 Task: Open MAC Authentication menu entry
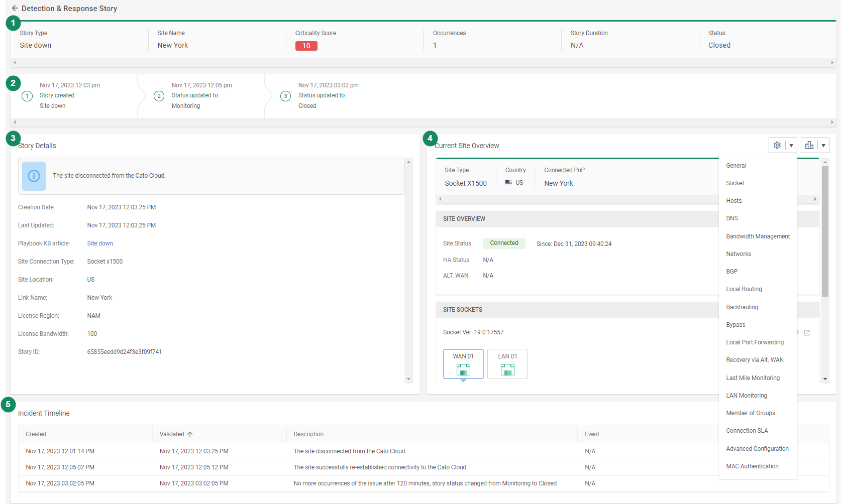752,466
